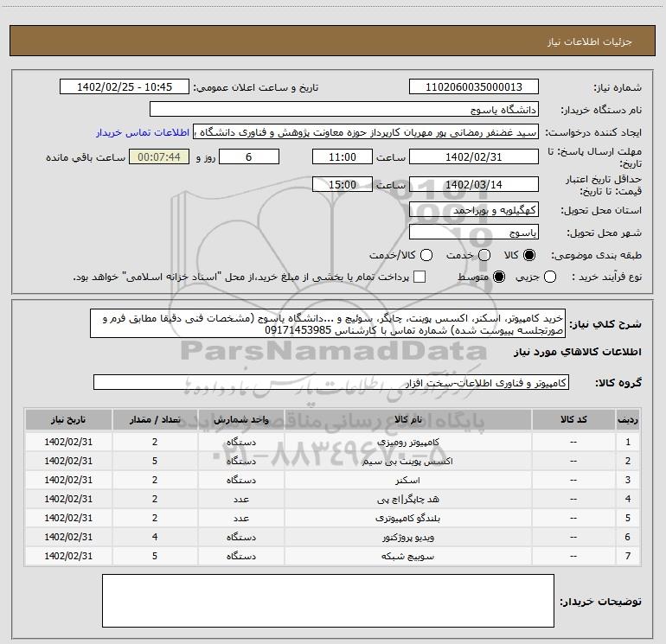The height and width of the screenshot is (644, 666).
Task: Click the price validity date 1402/03/14 field
Action: tap(474, 184)
